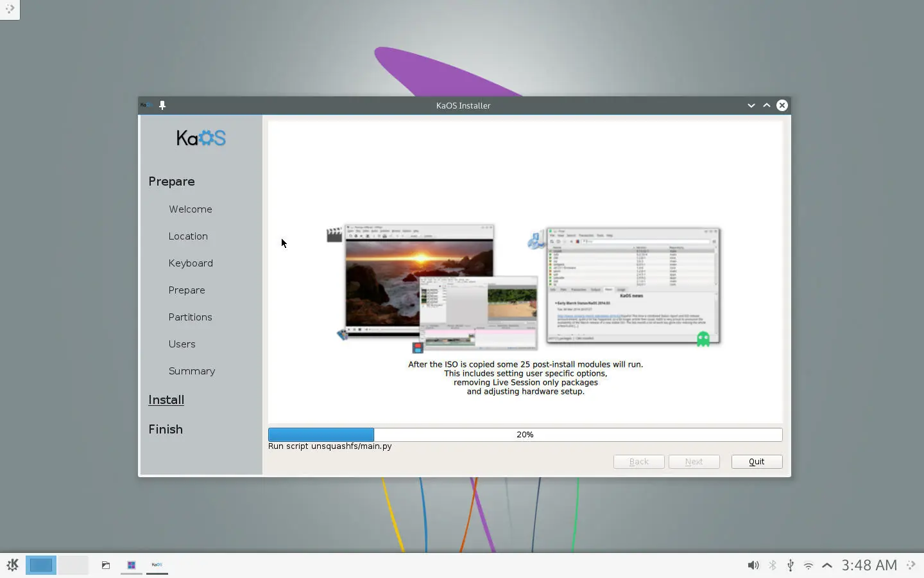Click the KaOS icon in the title bar
This screenshot has height=578, width=924.
tap(146, 105)
